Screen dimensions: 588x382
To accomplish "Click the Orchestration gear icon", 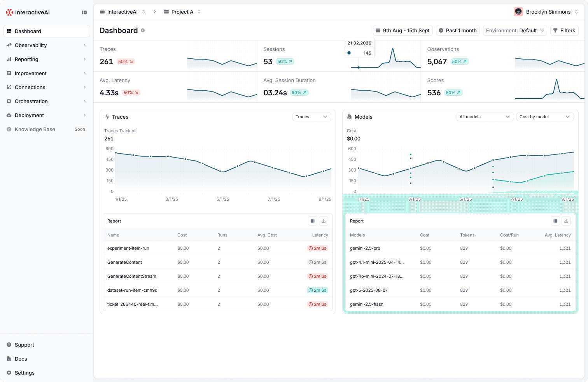I will click(9, 101).
